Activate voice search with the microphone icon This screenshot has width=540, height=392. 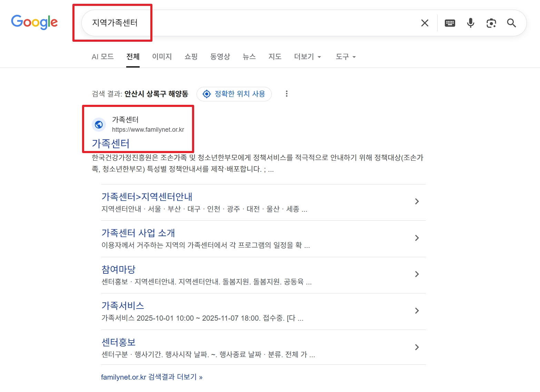[x=470, y=23]
